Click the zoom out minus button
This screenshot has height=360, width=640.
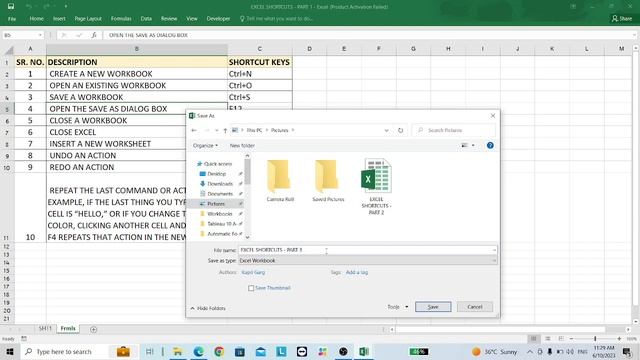pos(571,339)
